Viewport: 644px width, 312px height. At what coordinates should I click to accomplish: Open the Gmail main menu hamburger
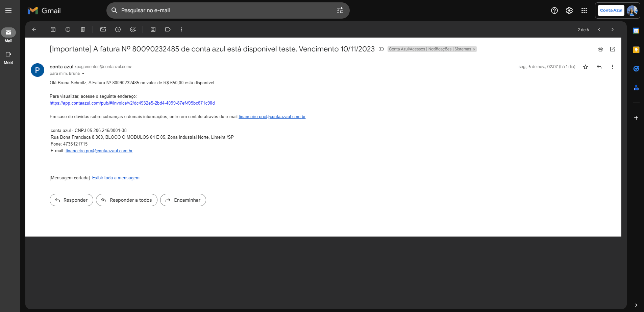(8, 10)
